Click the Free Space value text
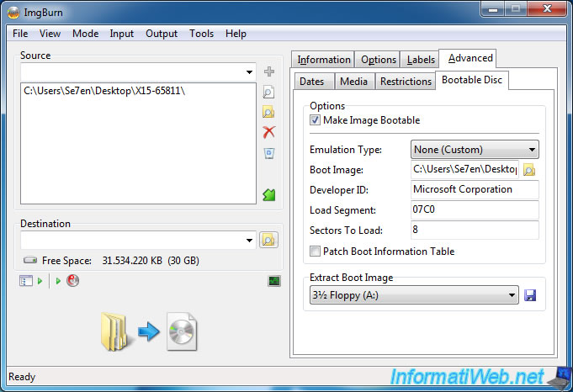Screen dimensions: 573x392 click(151, 261)
